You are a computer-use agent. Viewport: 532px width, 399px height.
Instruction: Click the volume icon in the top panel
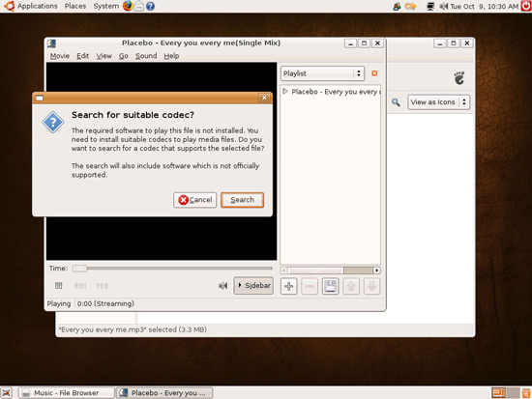click(443, 6)
